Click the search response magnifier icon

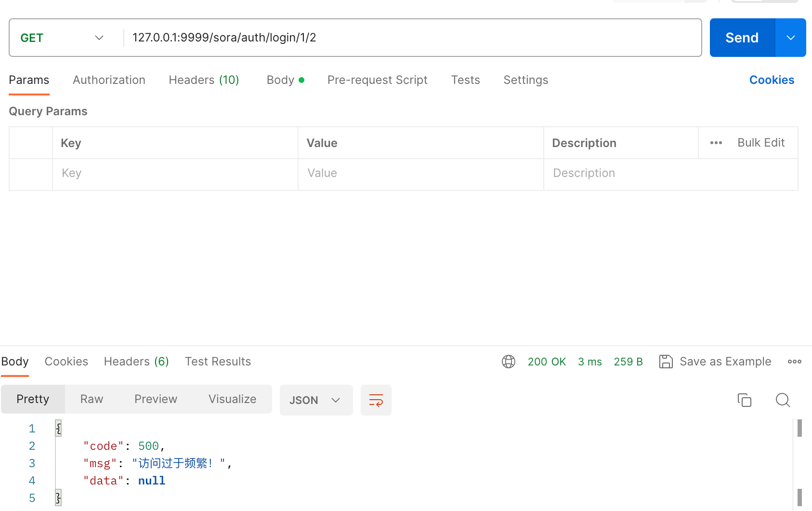coord(783,400)
